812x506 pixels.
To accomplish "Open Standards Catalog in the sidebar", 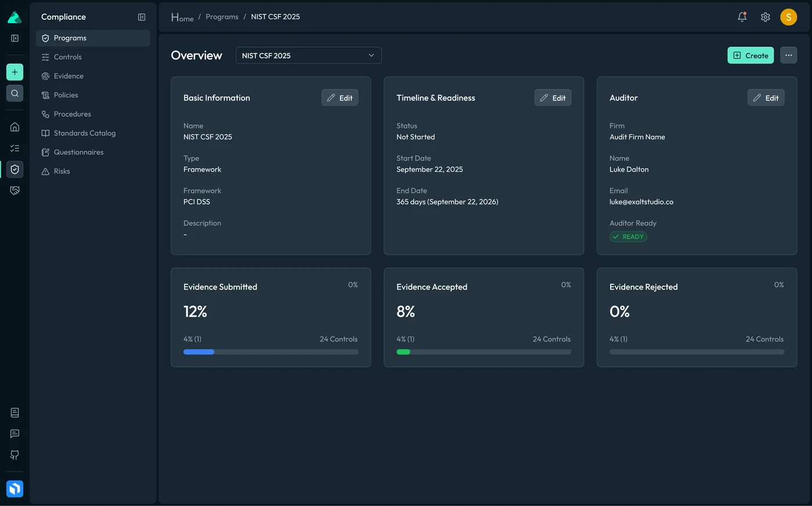I will pos(93,133).
